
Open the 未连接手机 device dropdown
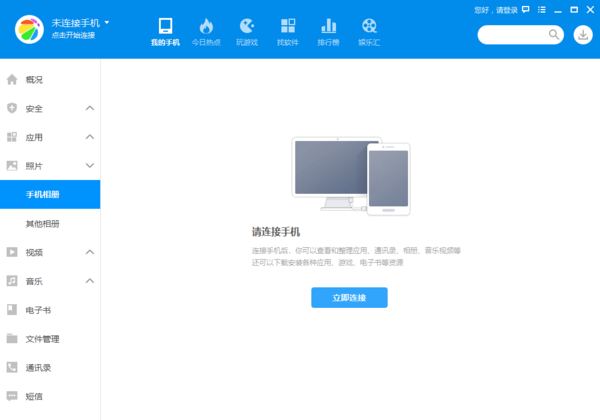pos(107,21)
